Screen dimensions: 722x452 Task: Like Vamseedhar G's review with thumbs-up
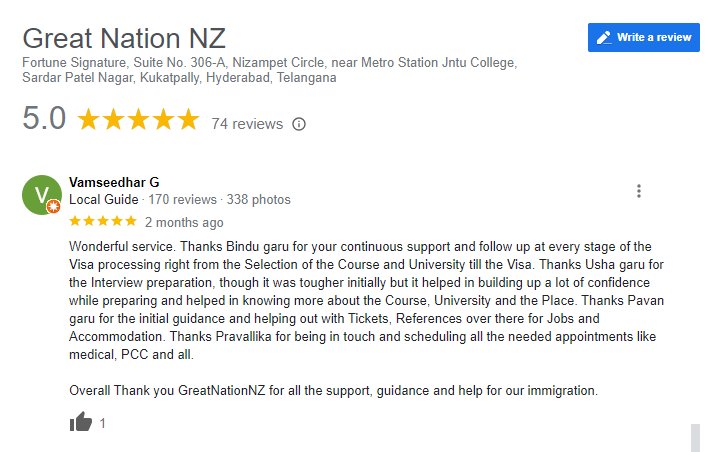click(x=81, y=422)
